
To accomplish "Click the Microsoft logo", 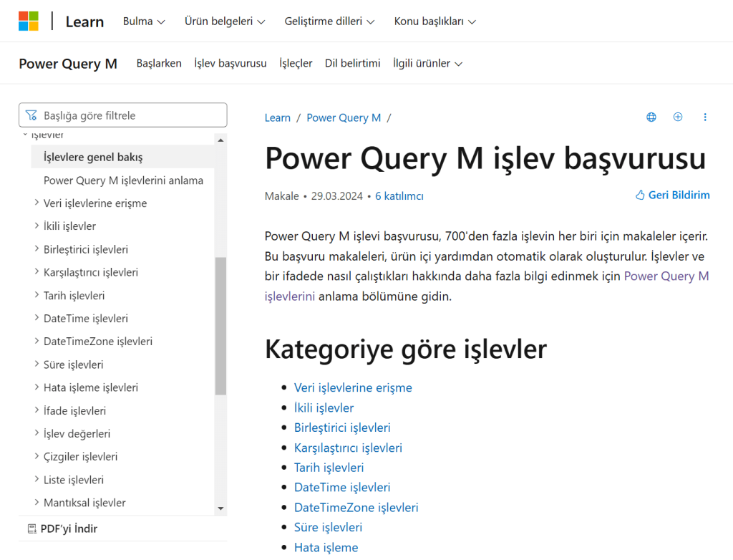I will (x=29, y=21).
